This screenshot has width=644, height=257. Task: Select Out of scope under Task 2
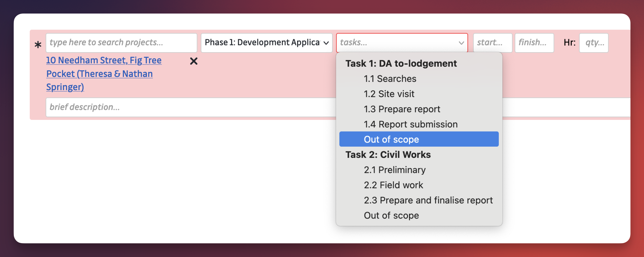click(391, 215)
